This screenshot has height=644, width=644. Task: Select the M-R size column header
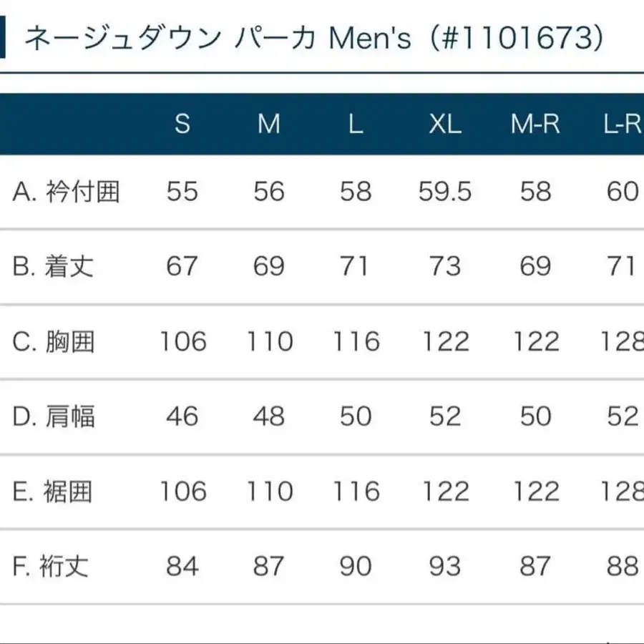535,125
